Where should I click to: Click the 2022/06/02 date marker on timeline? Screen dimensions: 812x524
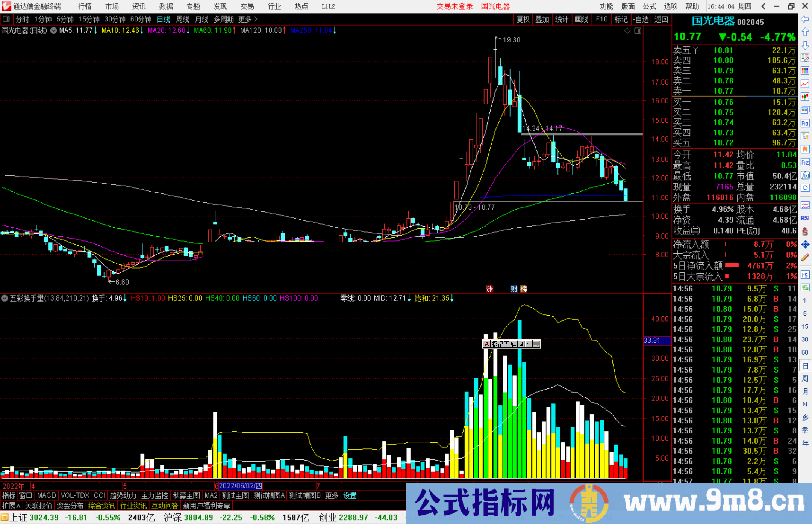tap(240, 486)
